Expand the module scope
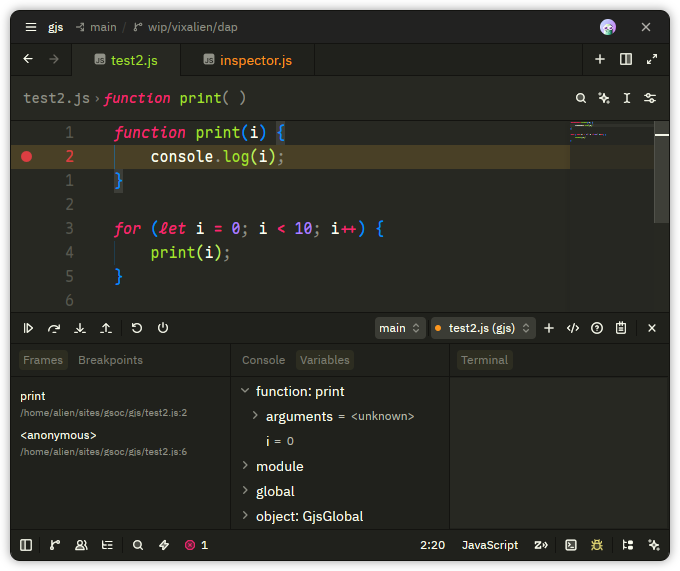The image size is (680, 571). [x=245, y=466]
